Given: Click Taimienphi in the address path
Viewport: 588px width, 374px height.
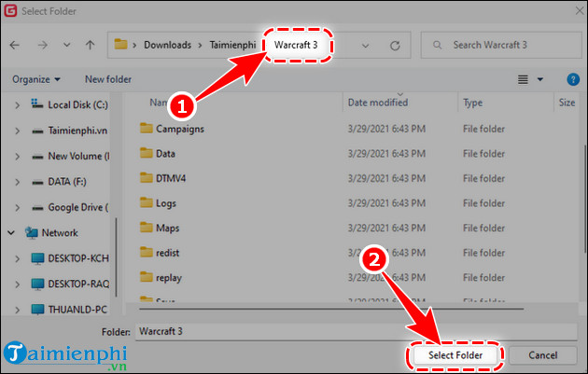Looking at the screenshot, I should click(x=232, y=45).
